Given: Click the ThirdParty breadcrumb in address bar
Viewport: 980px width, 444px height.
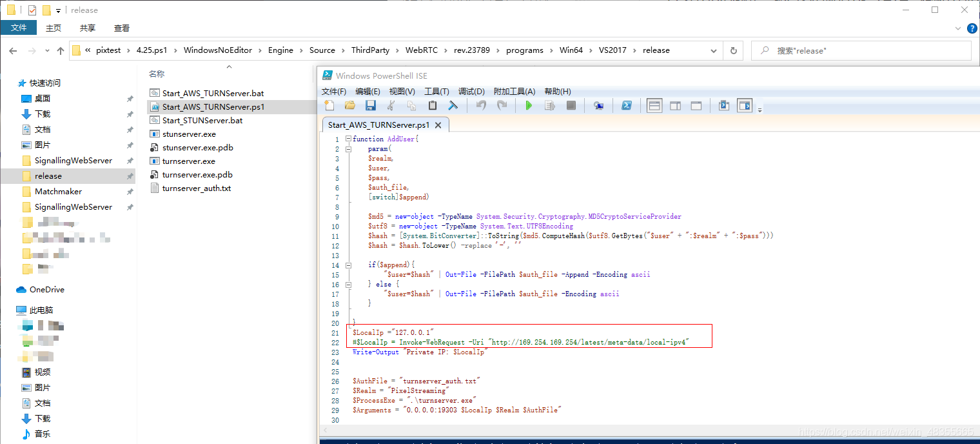Looking at the screenshot, I should click(370, 50).
